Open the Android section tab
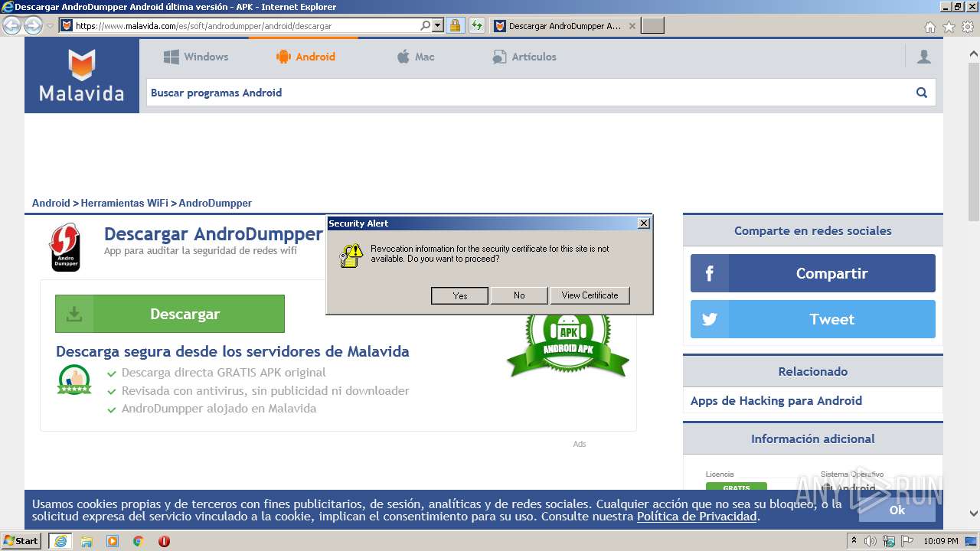 coord(305,57)
